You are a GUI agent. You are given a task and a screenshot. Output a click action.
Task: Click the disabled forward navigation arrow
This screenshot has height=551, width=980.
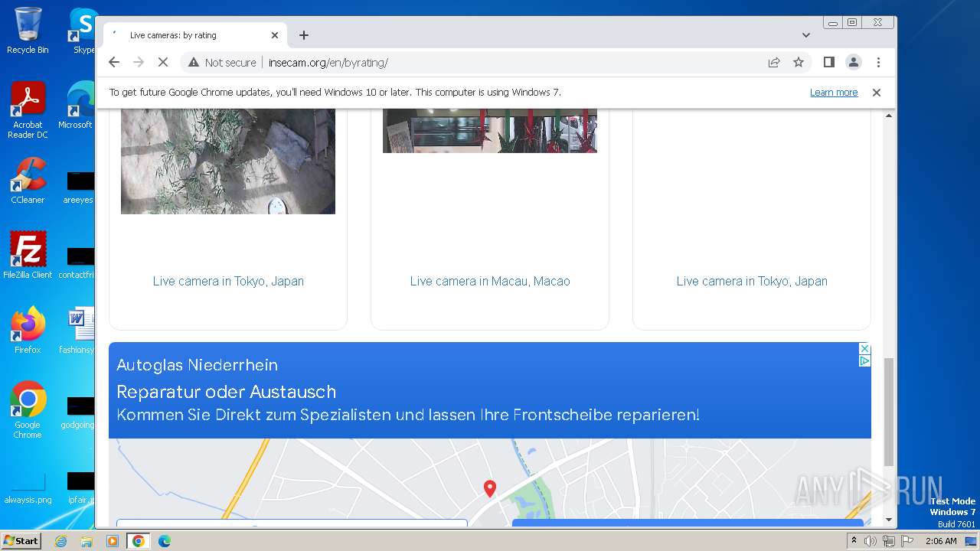tap(139, 63)
